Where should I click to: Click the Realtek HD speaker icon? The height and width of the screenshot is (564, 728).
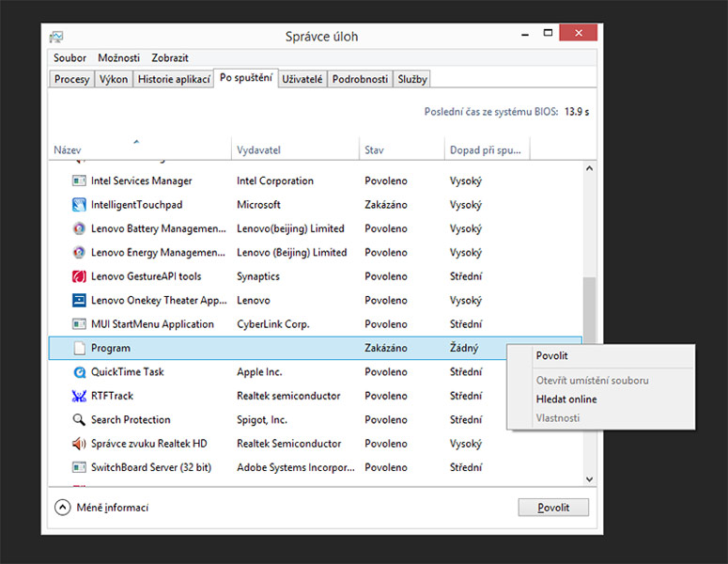[x=79, y=444]
